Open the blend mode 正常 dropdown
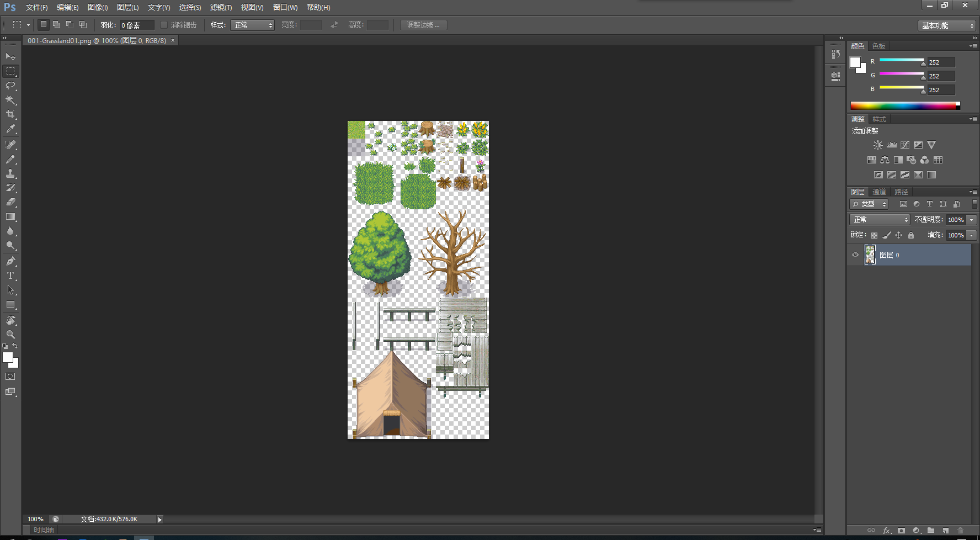 880,220
